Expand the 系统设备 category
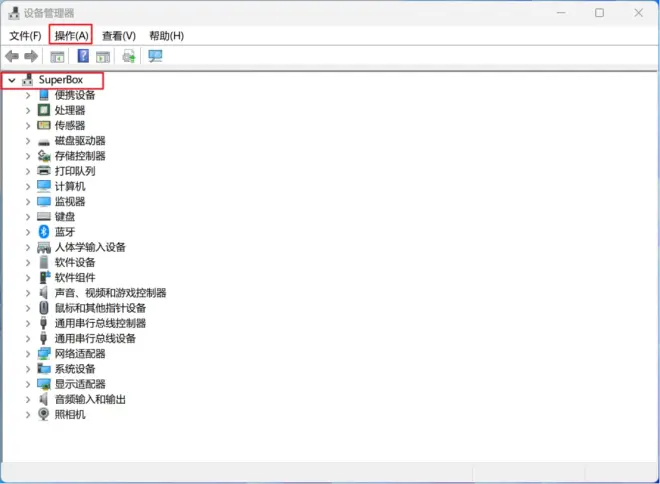 pyautogui.click(x=28, y=369)
